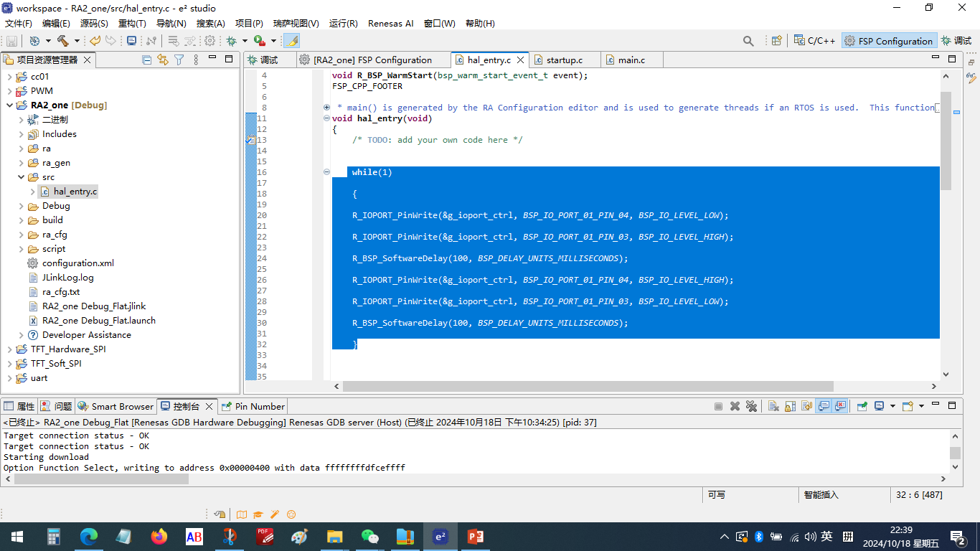Click the back undo-arrow toolbar icon
The image size is (980, 551).
click(95, 41)
